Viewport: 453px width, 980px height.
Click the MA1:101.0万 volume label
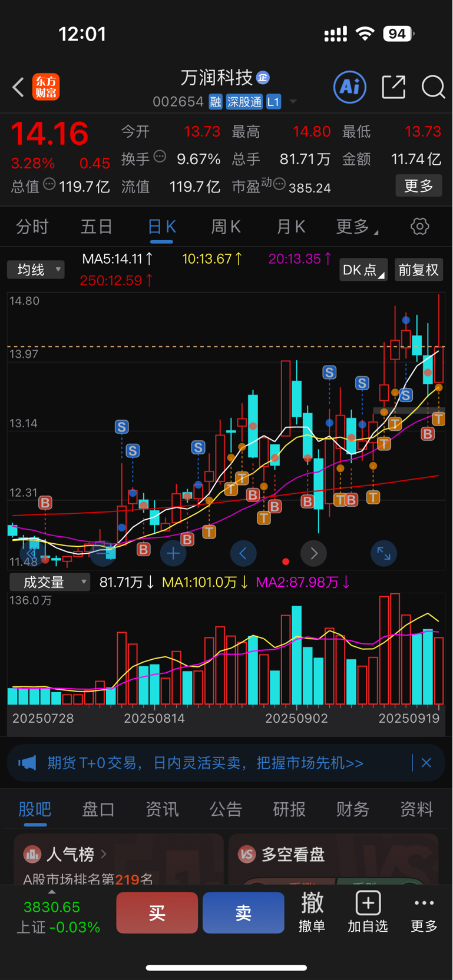(x=205, y=582)
